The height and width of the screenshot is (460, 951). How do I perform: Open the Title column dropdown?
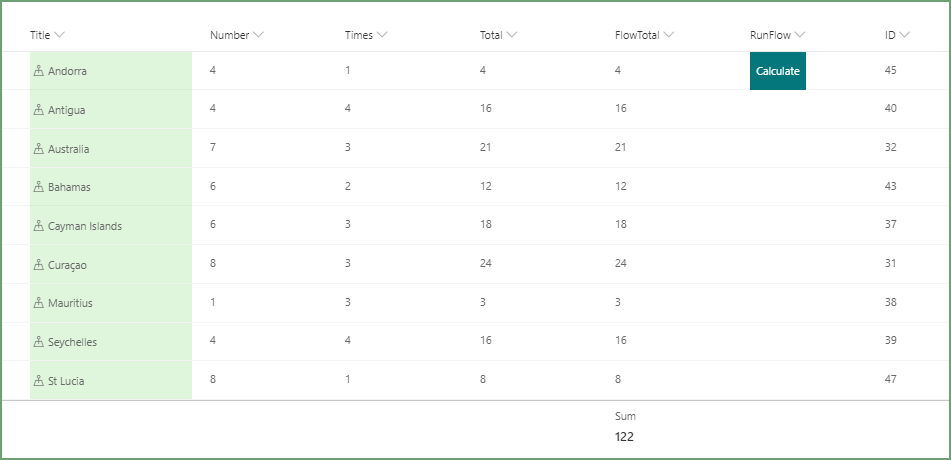pos(60,35)
